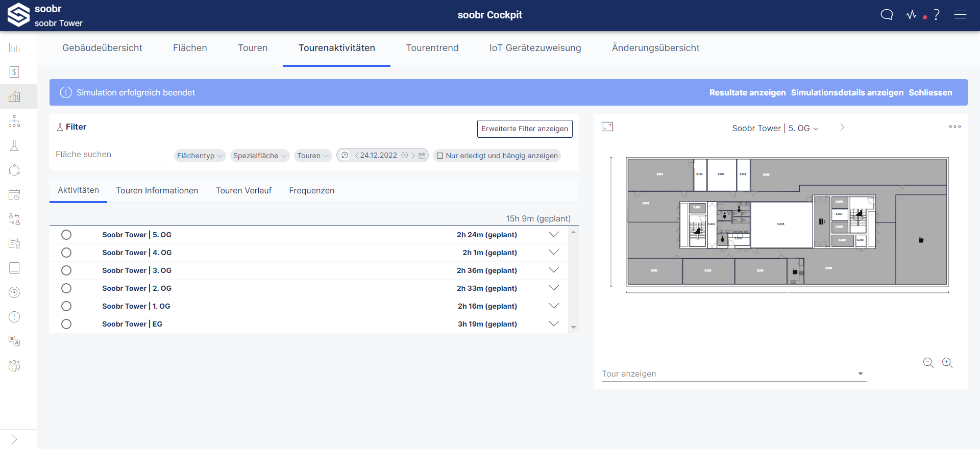The width and height of the screenshot is (980, 449).
Task: Click Simulationsdetails anzeigen link
Action: click(x=847, y=92)
